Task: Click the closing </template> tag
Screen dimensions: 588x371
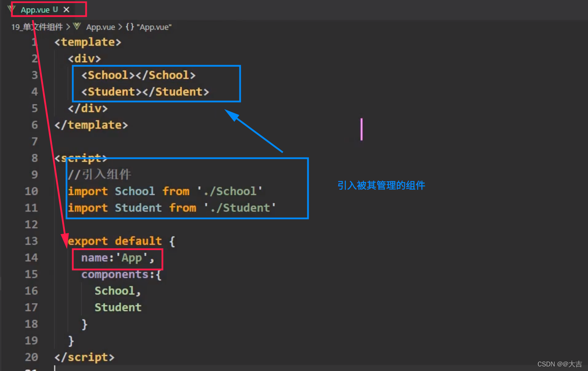Action: (91, 125)
